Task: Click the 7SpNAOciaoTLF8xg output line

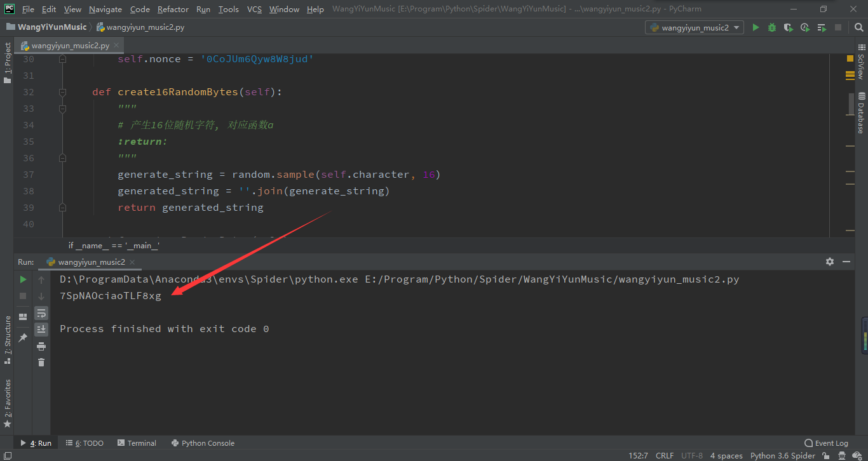Action: (111, 296)
